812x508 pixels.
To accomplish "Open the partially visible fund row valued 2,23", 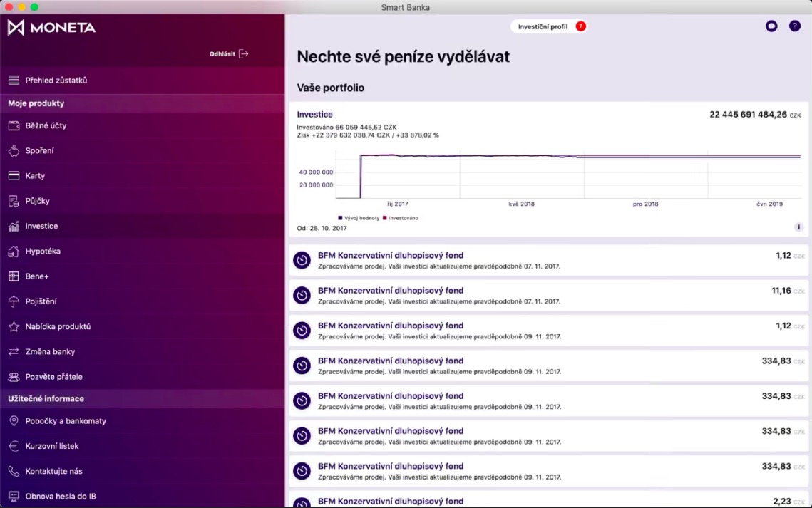I will (548, 500).
